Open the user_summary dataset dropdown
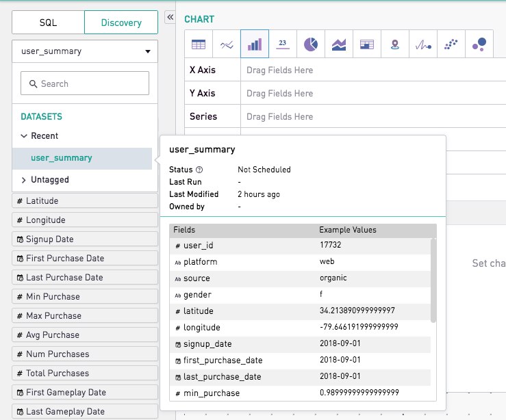Viewport: 506px width, 420px height. coord(85,51)
